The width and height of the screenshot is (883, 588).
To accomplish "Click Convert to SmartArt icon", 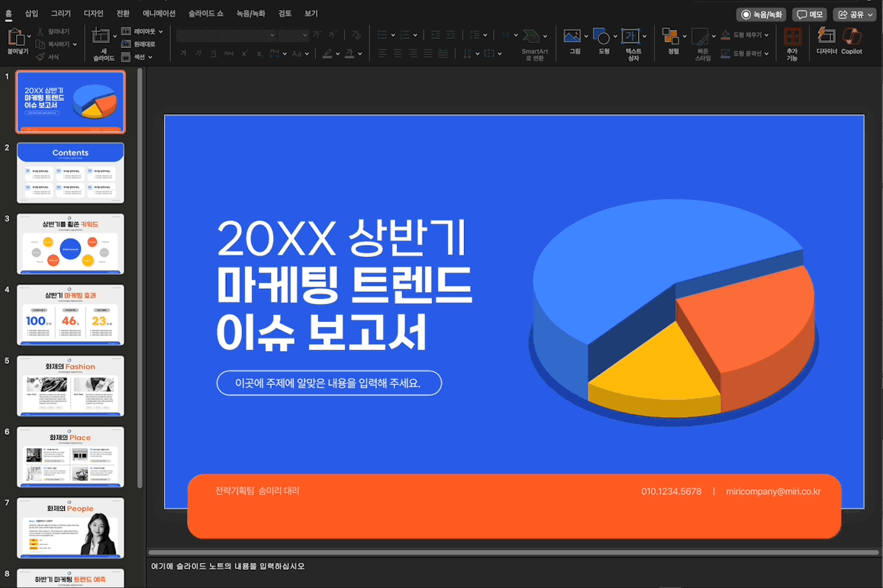I will 530,37.
